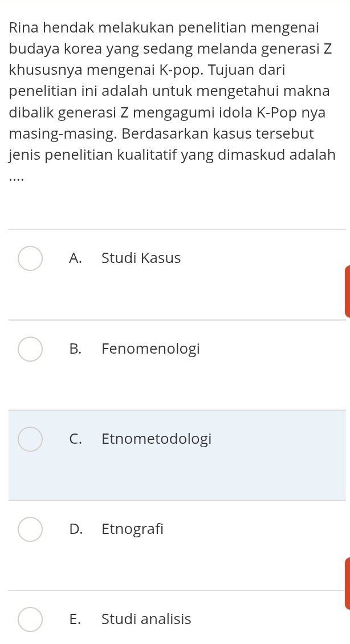Click the letter 'D.' option marker
The width and height of the screenshot is (350, 644).
point(76,529)
